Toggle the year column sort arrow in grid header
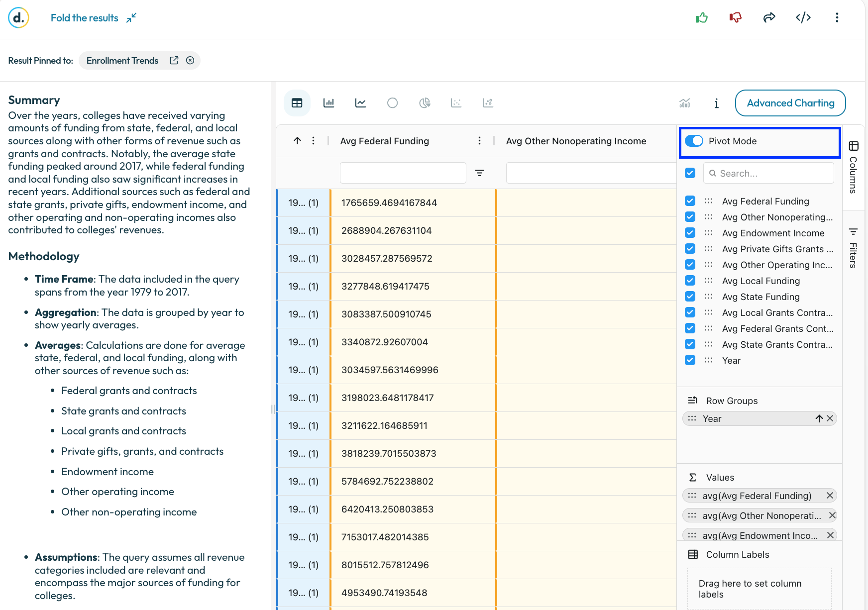The image size is (868, 610). 298,141
